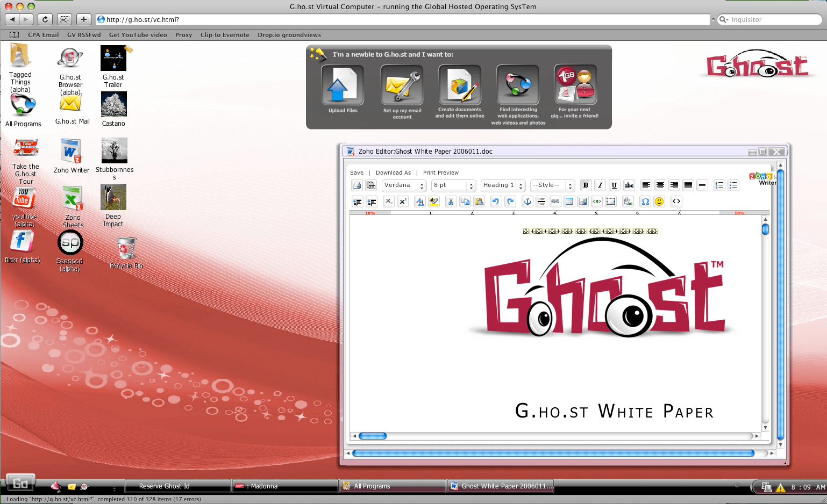Viewport: 827px width, 504px height.
Task: Apply bulleted list formatting
Action: tap(733, 185)
